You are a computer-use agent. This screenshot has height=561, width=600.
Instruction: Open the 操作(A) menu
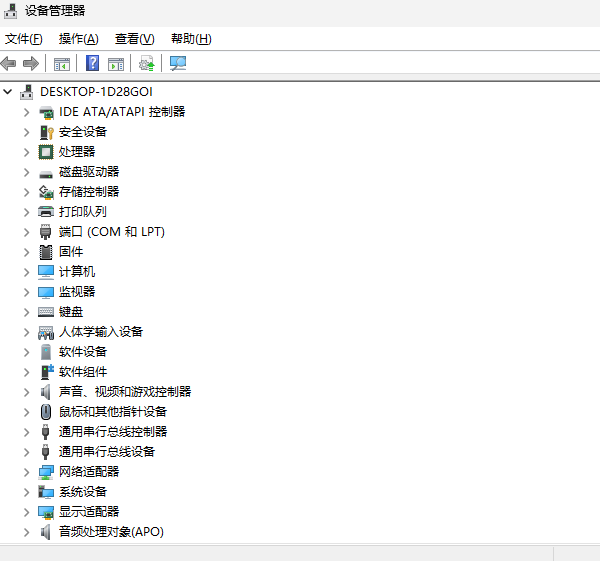click(x=78, y=39)
